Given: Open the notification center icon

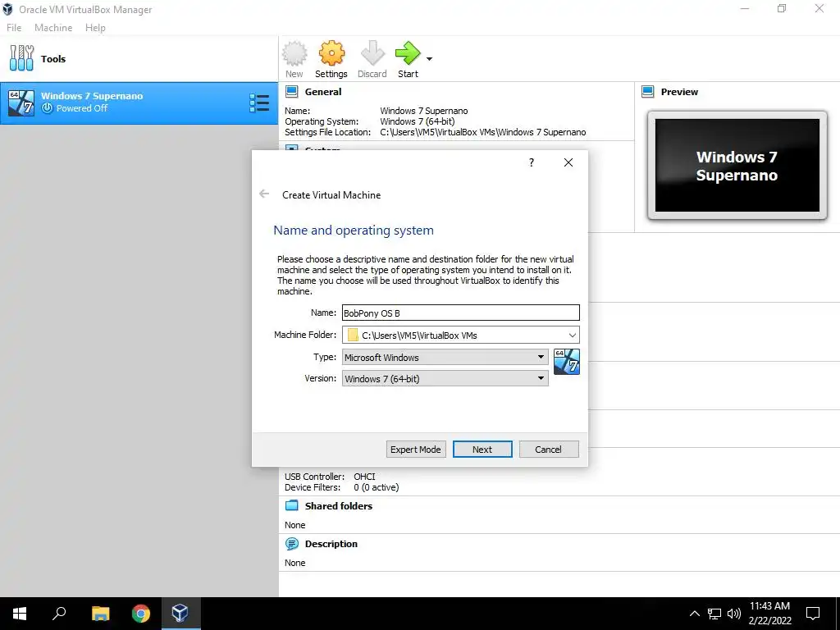Looking at the screenshot, I should click(x=813, y=614).
